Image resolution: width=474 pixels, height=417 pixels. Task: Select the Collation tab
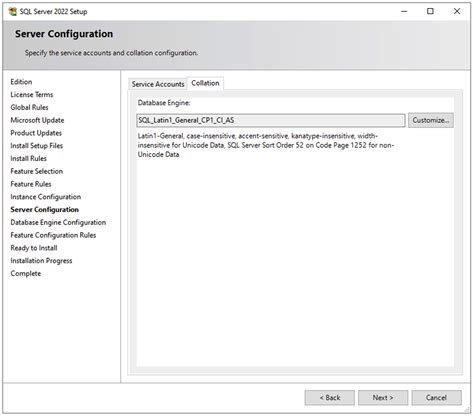coord(205,83)
